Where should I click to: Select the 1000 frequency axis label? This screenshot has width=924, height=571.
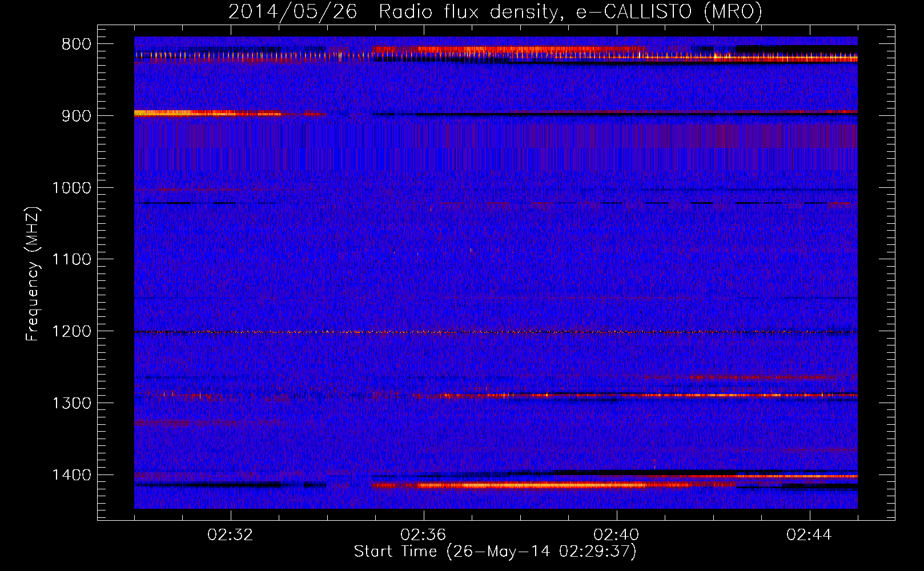tap(71, 188)
